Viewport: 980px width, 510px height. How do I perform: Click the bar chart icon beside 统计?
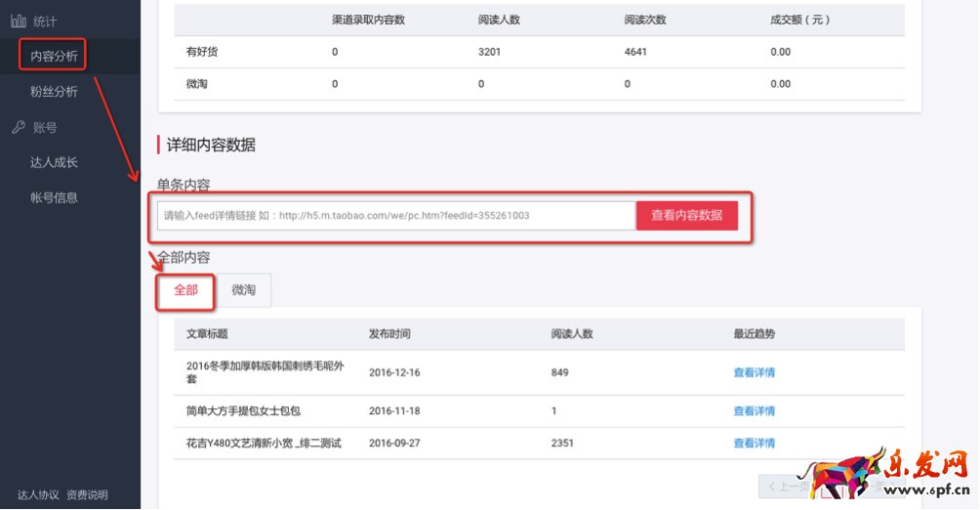click(19, 21)
